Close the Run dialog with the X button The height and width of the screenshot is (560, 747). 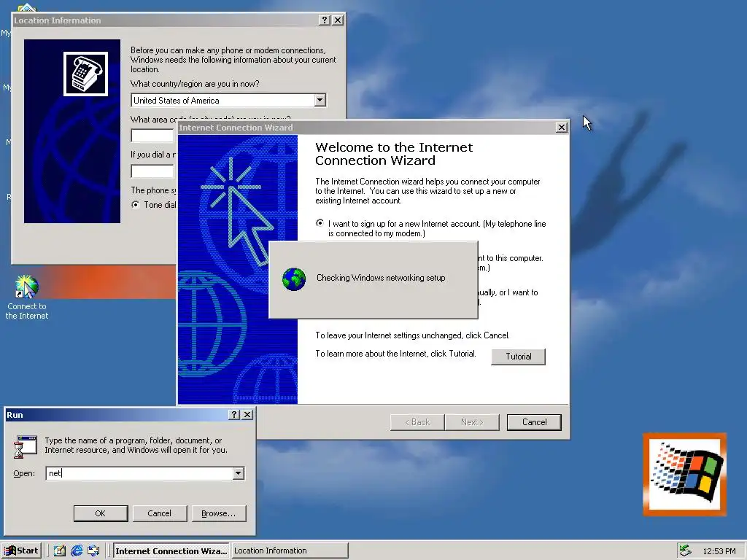[x=247, y=415]
